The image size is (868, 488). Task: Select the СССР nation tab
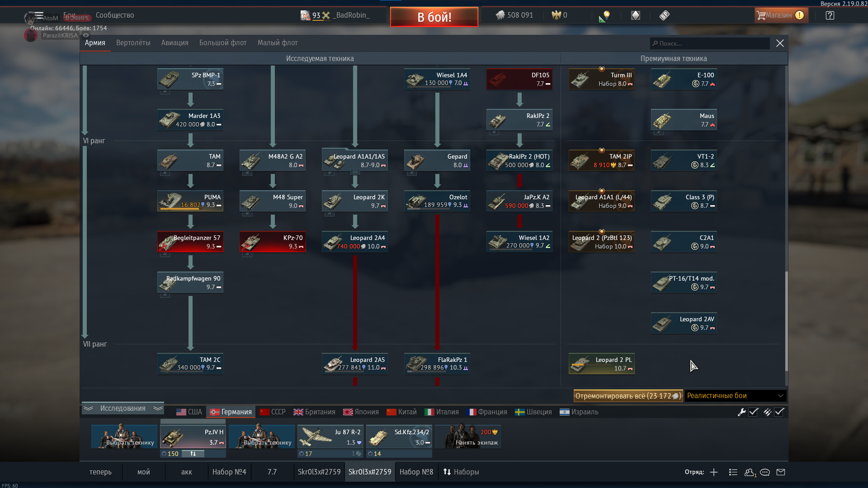[273, 412]
